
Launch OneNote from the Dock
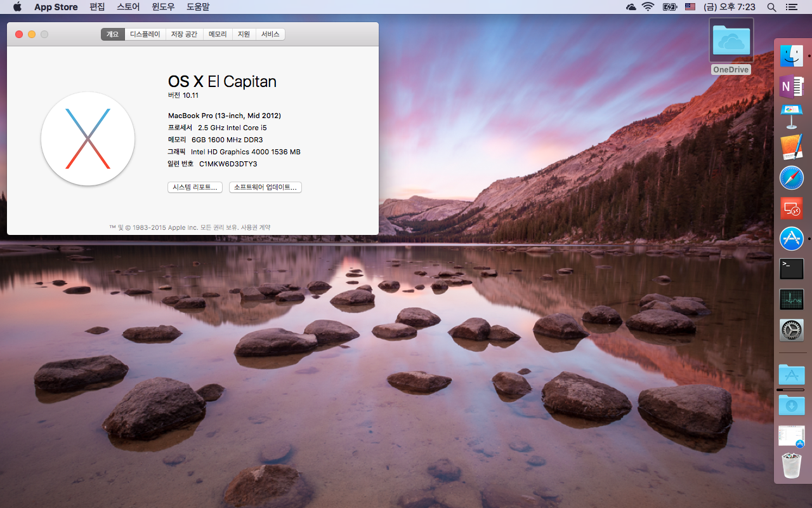tap(792, 86)
